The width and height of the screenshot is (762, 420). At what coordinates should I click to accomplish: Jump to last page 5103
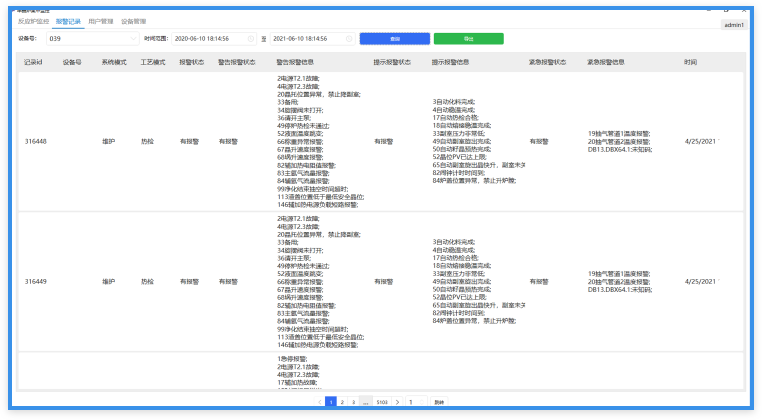click(382, 401)
